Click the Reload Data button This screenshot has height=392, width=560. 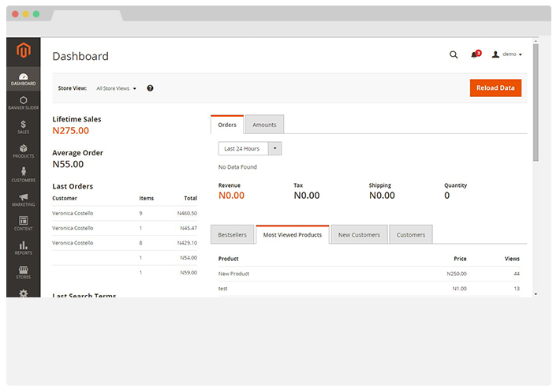(495, 88)
